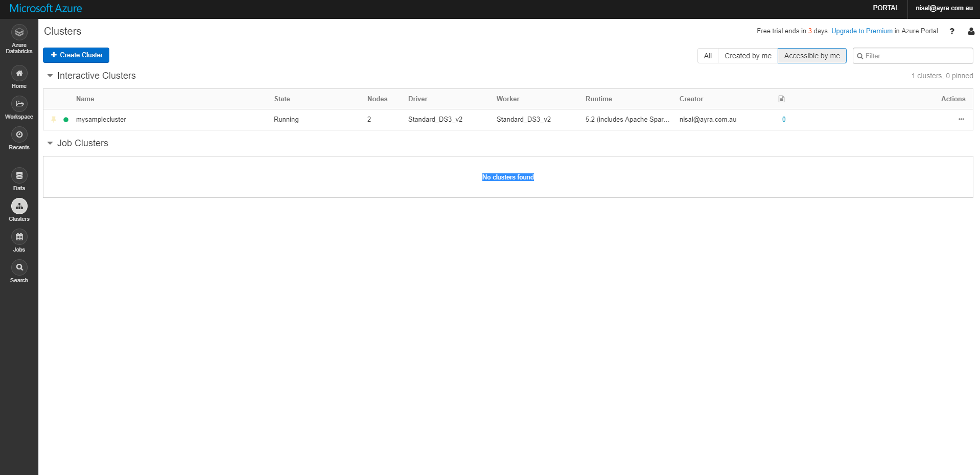Sort by the Creator column header
The width and height of the screenshot is (980, 475).
691,99
